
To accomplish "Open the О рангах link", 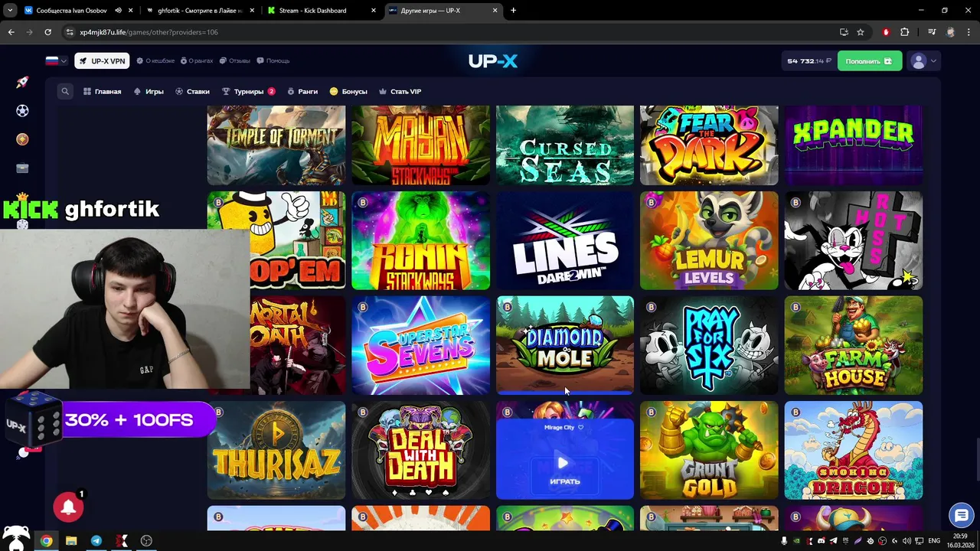I will [x=197, y=61].
